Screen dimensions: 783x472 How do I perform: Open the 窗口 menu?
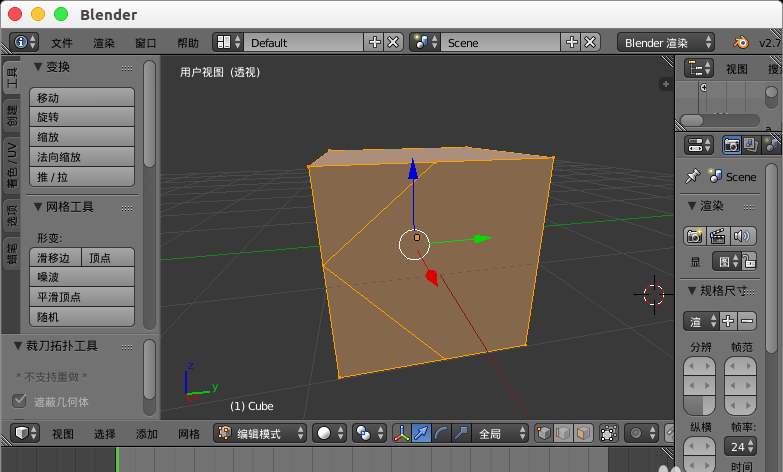146,43
